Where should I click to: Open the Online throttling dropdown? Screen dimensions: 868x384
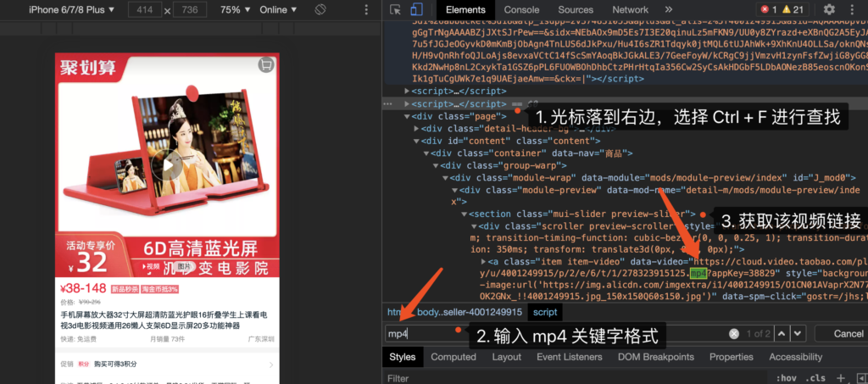278,9
